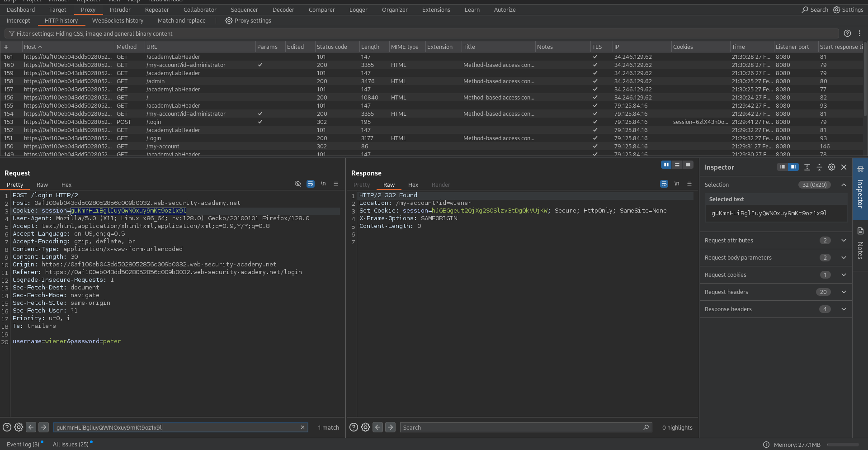The image size is (868, 450).
Task: Disable soft word wrap in the Request editor
Action: (x=310, y=184)
